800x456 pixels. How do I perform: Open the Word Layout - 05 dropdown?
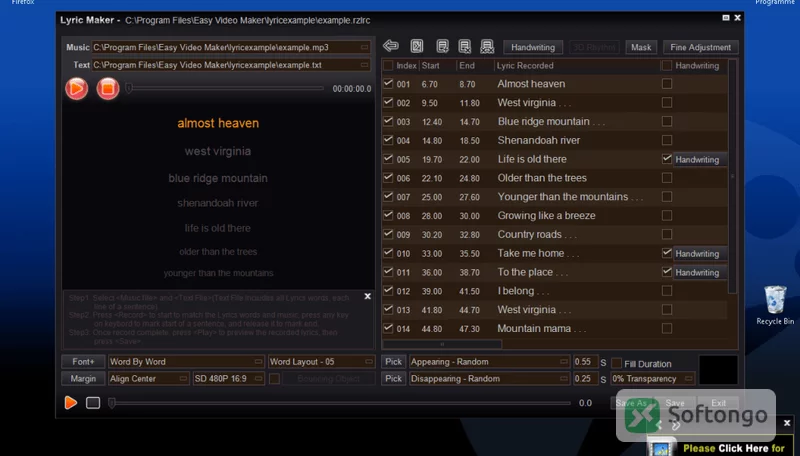pyautogui.click(x=321, y=362)
